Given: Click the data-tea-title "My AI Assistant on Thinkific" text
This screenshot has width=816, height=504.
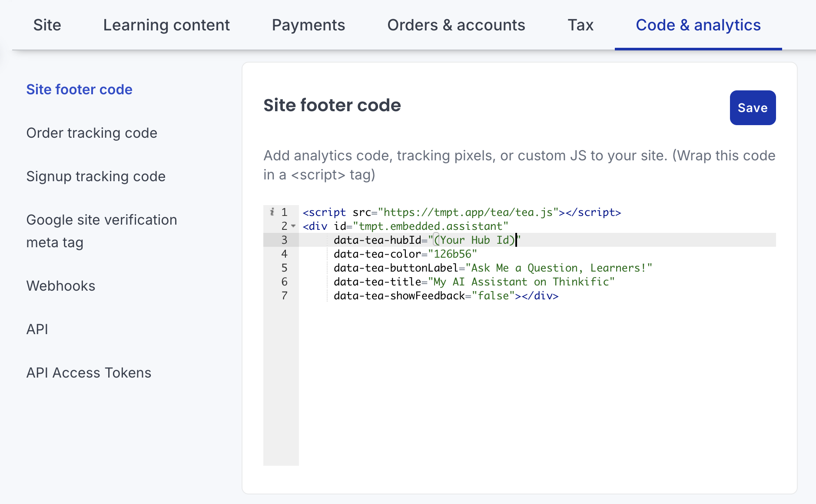Looking at the screenshot, I should 521,282.
